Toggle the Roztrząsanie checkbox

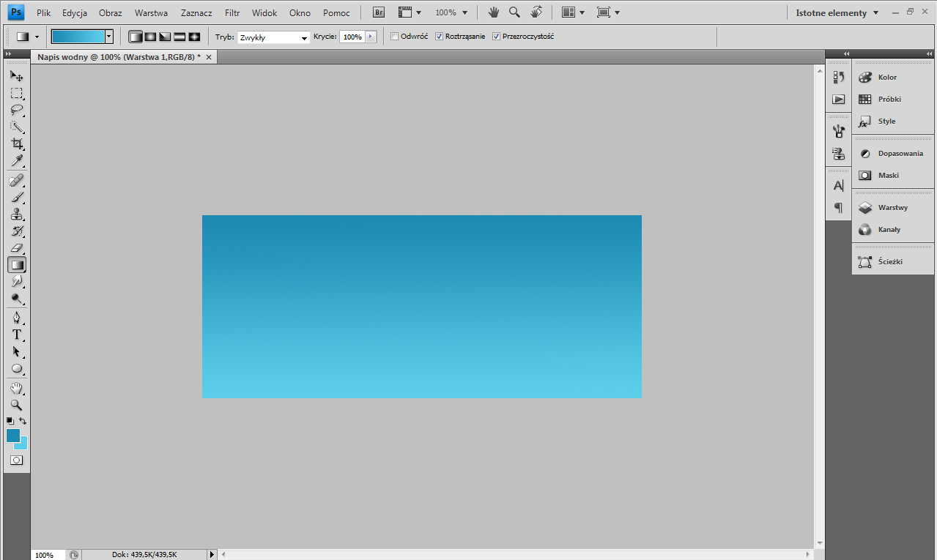[x=440, y=37]
